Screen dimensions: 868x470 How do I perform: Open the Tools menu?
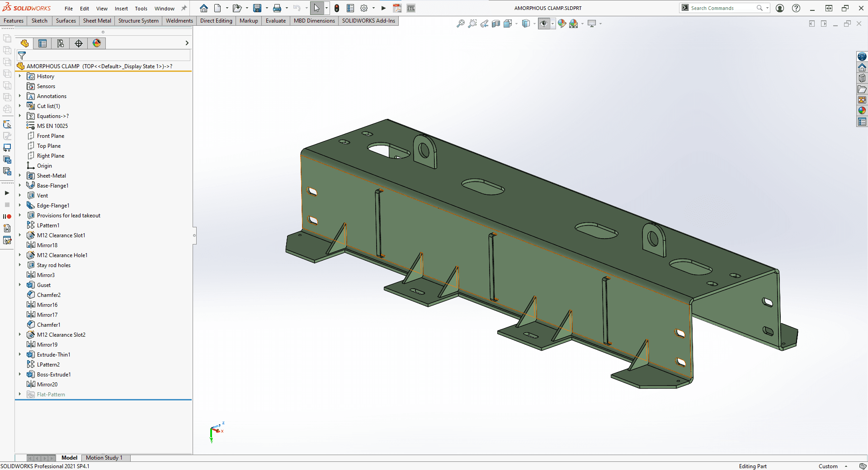tap(141, 8)
